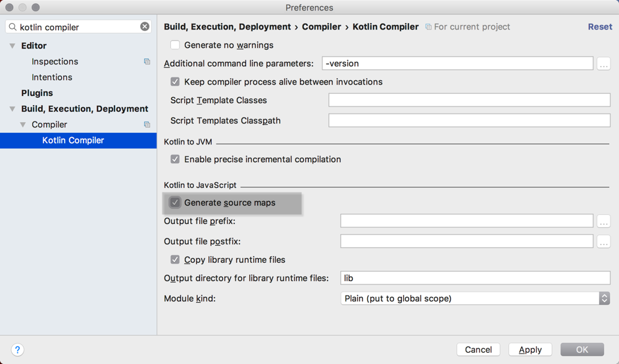Uncheck Generate source maps
The image size is (619, 364).
pos(175,203)
